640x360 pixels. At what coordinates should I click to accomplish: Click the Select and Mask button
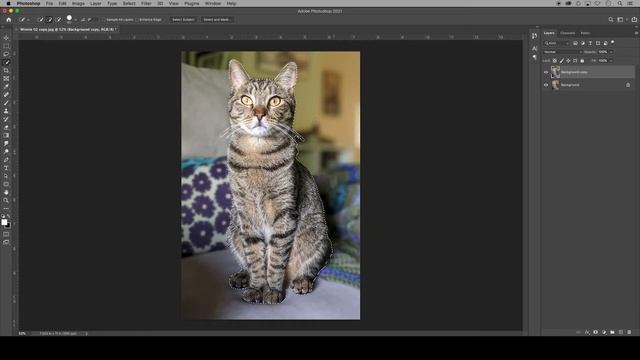click(x=217, y=20)
